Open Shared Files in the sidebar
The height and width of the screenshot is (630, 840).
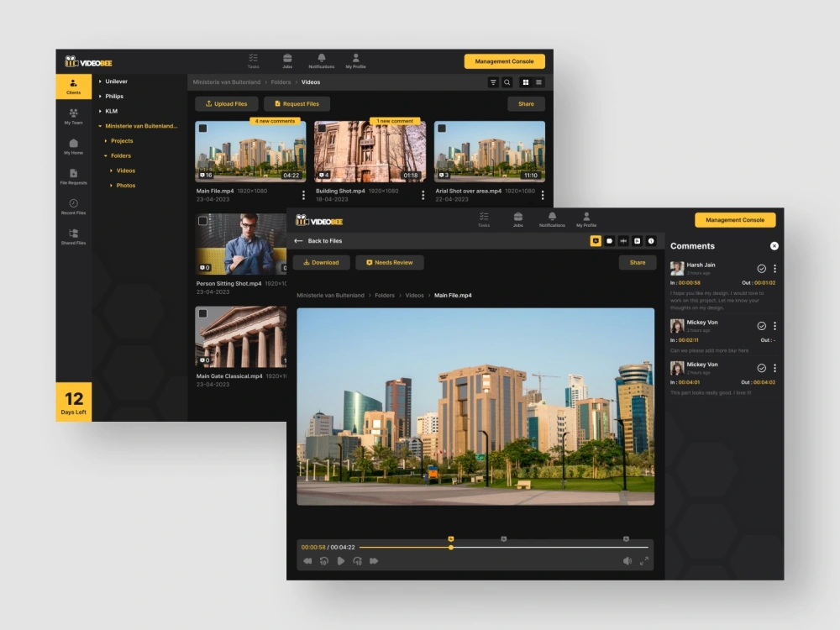[73, 236]
